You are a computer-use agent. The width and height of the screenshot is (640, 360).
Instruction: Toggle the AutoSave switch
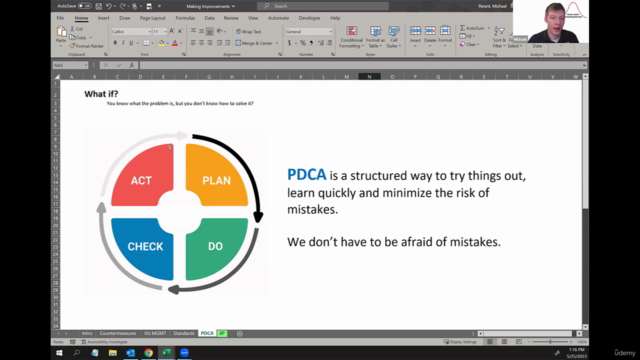click(84, 6)
